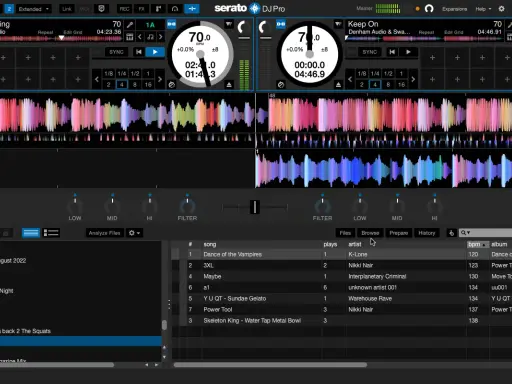Screen dimensions: 512x384
Task: Switch to Prepare tab
Action: pos(399,233)
